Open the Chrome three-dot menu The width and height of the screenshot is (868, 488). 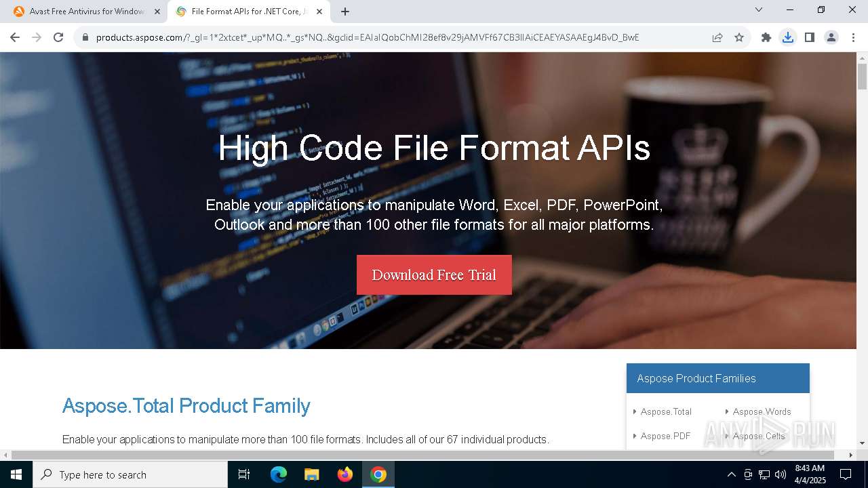[x=853, y=37]
